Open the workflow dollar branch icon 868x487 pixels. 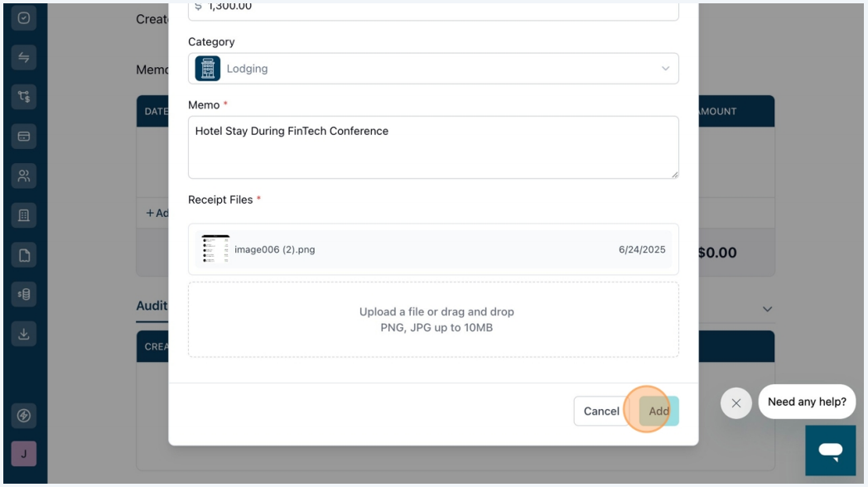[24, 97]
